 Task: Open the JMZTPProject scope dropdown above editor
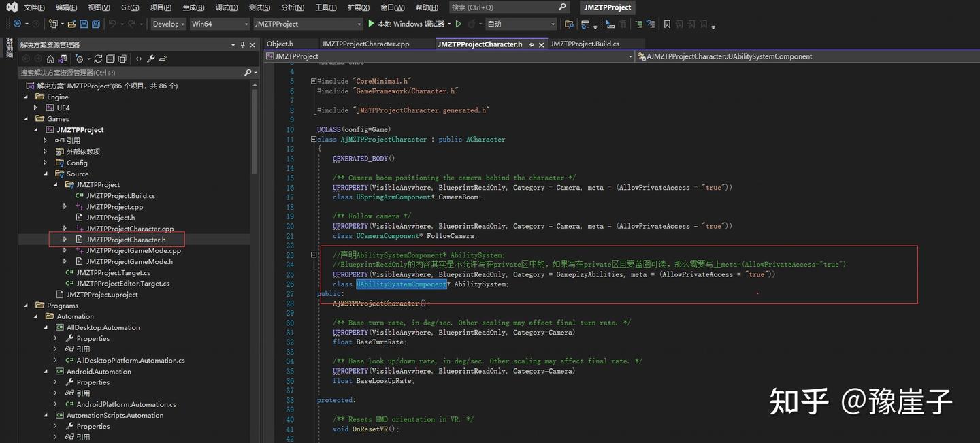(450, 56)
